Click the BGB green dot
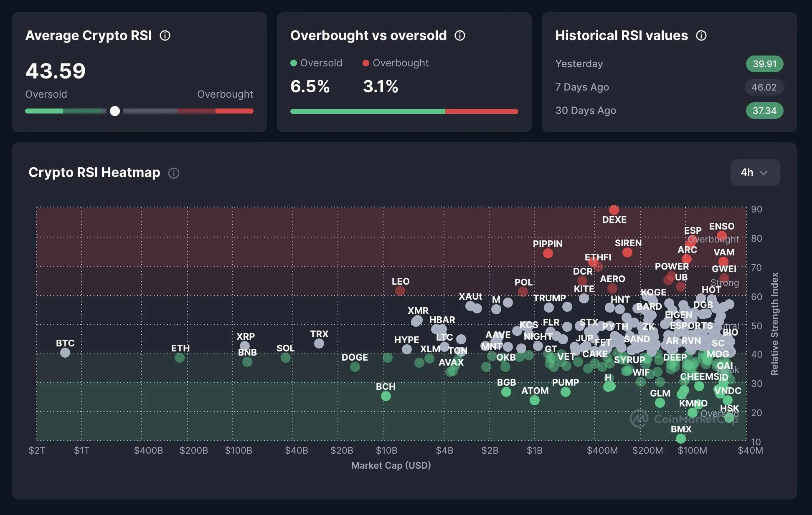Image resolution: width=812 pixels, height=515 pixels. coord(506,392)
